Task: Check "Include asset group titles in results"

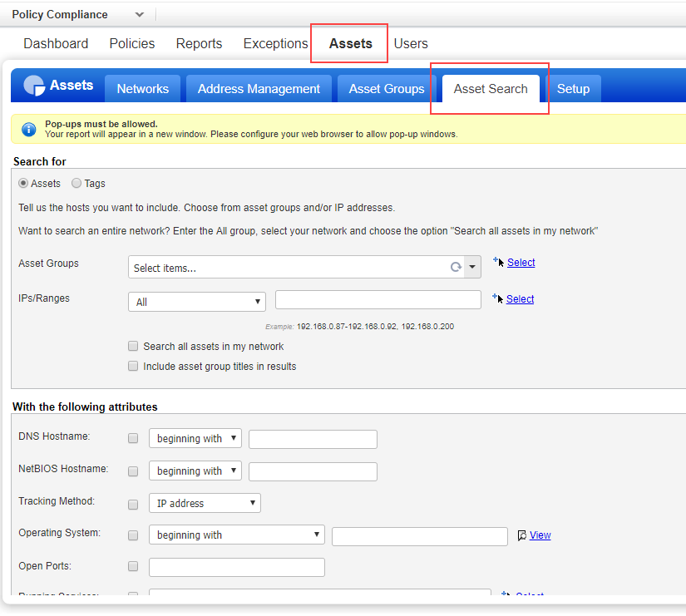Action: click(133, 366)
